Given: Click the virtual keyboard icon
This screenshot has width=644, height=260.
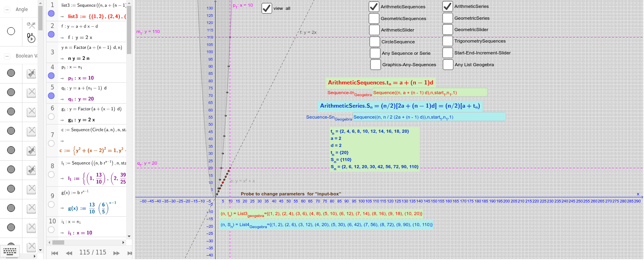Looking at the screenshot, I should 10,251.
